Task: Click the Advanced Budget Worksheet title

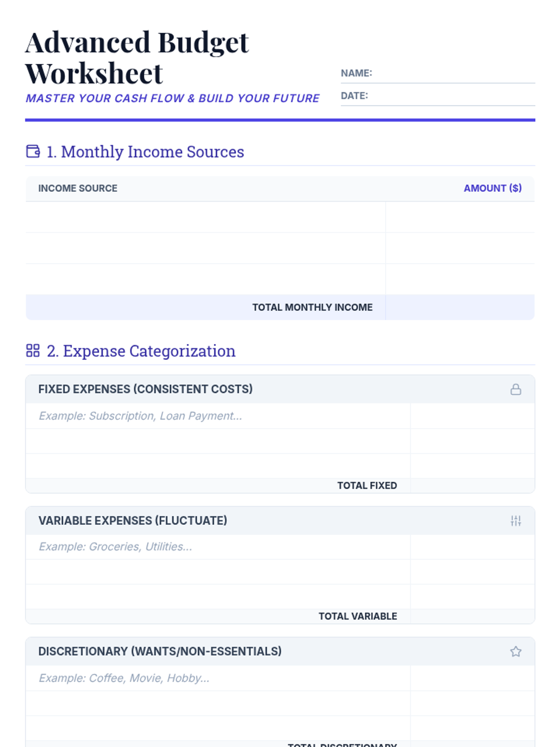Action: [137, 58]
